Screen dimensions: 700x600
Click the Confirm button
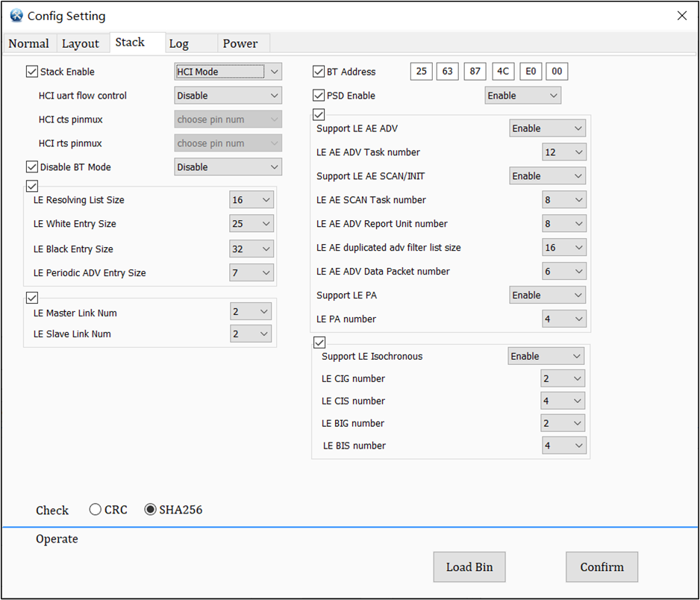601,567
